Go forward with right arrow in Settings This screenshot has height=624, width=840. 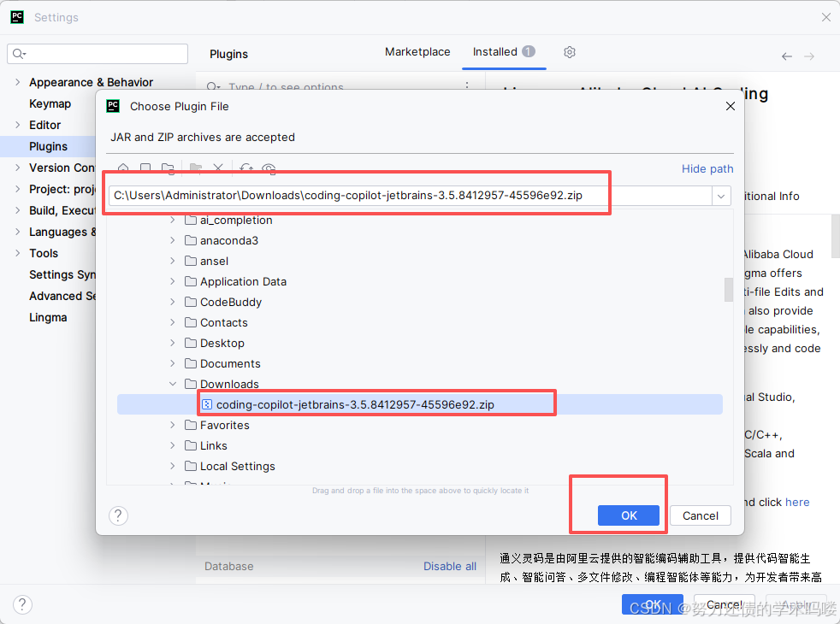(809, 56)
